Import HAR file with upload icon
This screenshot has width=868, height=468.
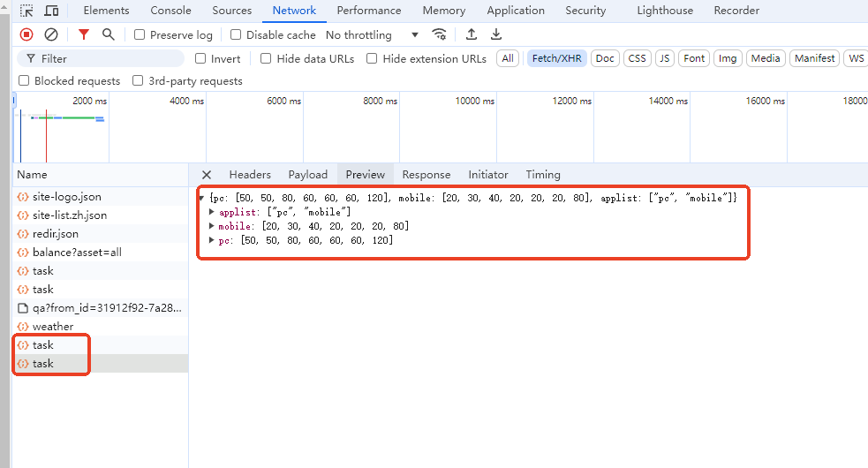point(472,35)
